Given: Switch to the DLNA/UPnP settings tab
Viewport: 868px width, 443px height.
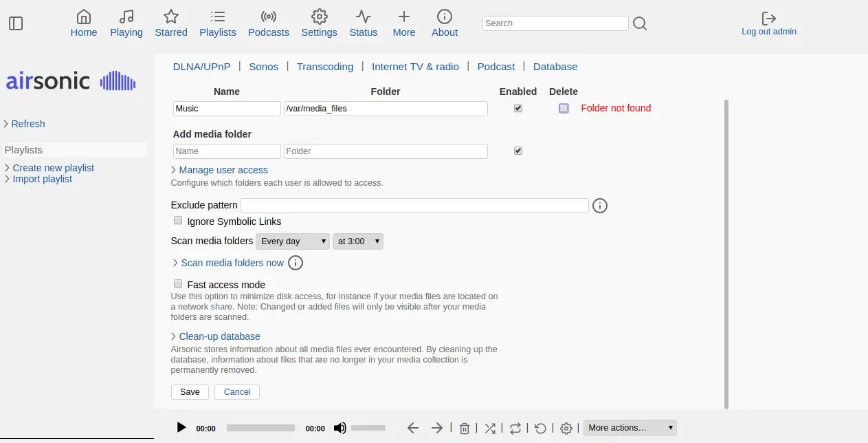Looking at the screenshot, I should pyautogui.click(x=202, y=67).
